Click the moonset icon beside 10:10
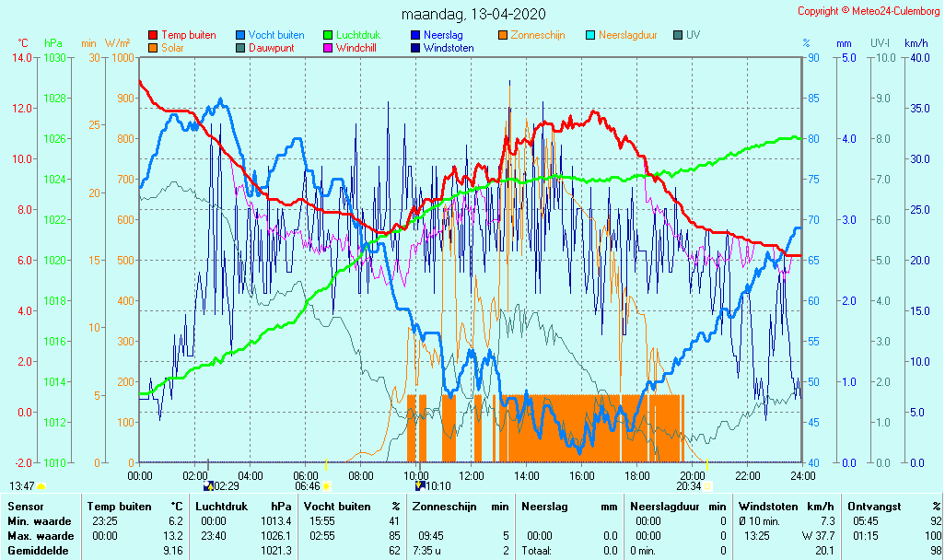 [x=420, y=485]
